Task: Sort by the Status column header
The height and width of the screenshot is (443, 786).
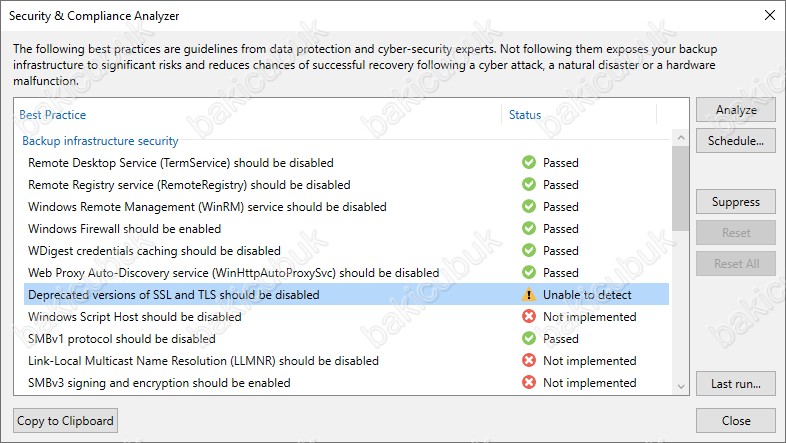Action: pyautogui.click(x=525, y=115)
